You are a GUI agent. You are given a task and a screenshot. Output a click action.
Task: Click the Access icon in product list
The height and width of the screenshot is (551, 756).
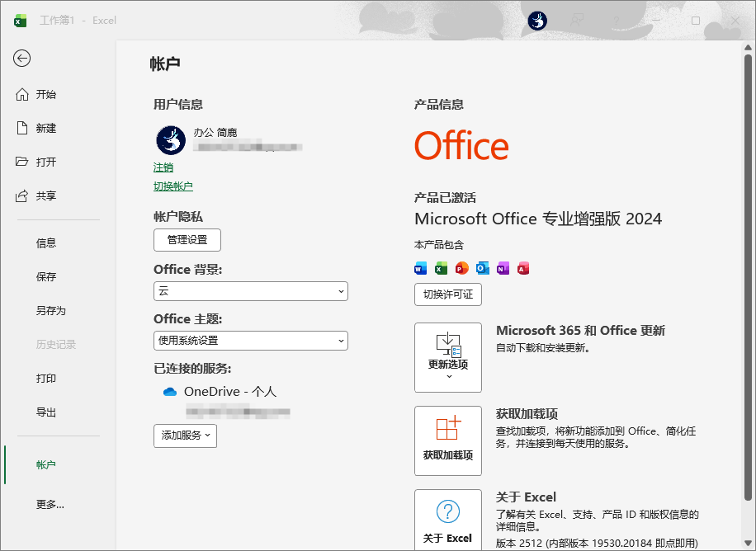click(x=523, y=268)
